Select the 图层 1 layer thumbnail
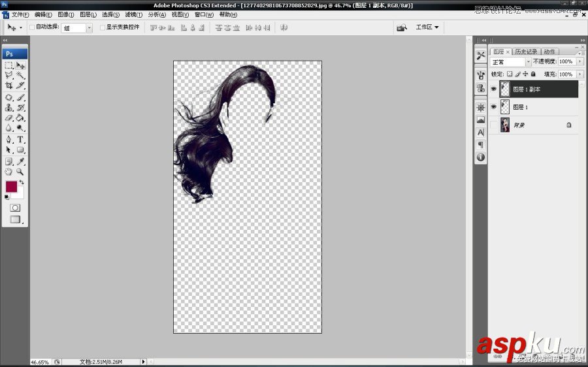The height and width of the screenshot is (367, 588). click(x=505, y=107)
